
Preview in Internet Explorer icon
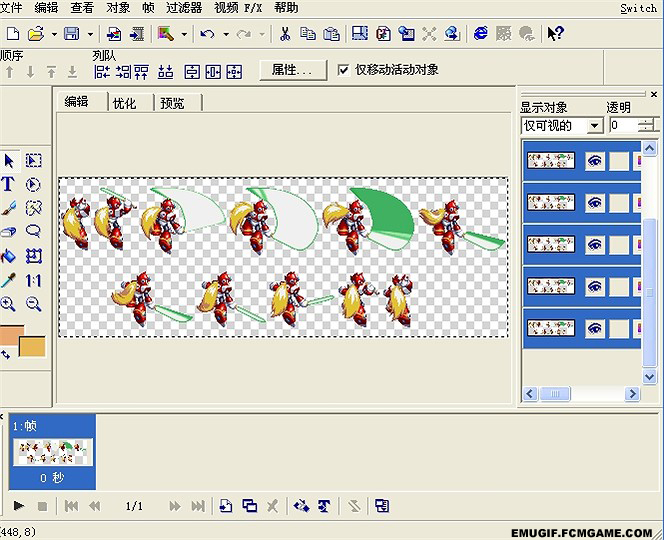tap(480, 33)
